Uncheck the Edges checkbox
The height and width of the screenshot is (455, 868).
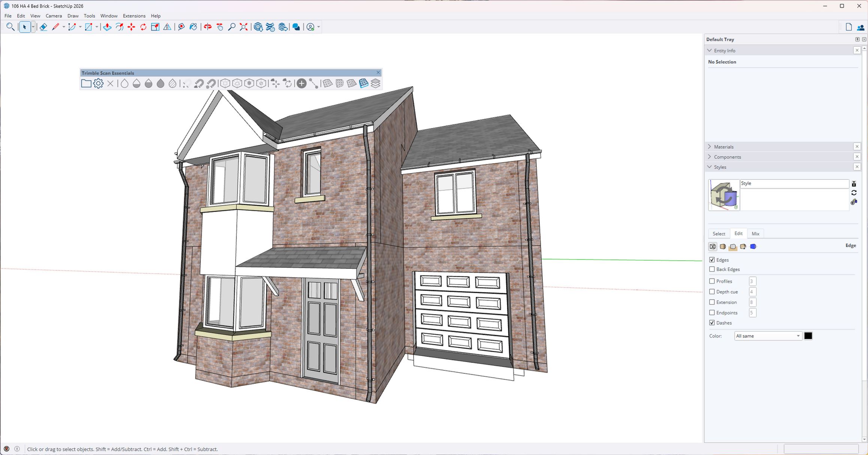pos(712,260)
